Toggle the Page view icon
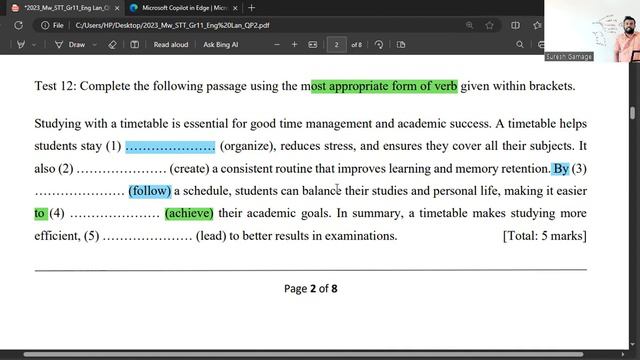 [x=401, y=44]
